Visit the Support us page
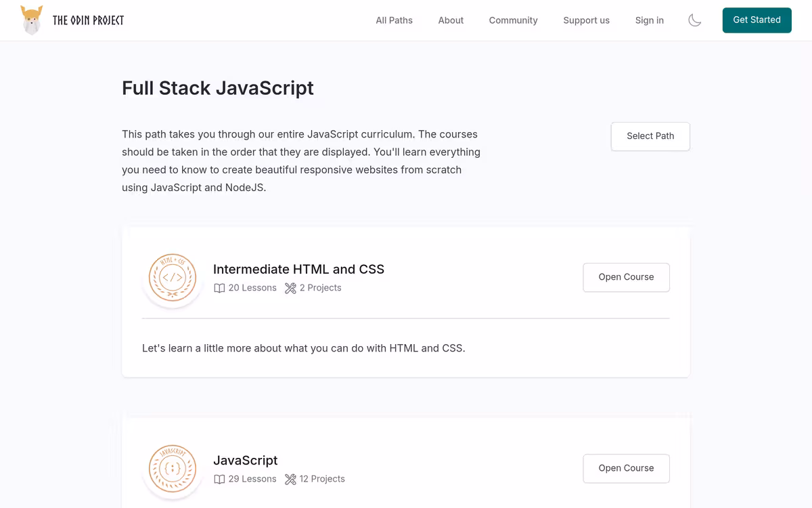 pyautogui.click(x=587, y=20)
